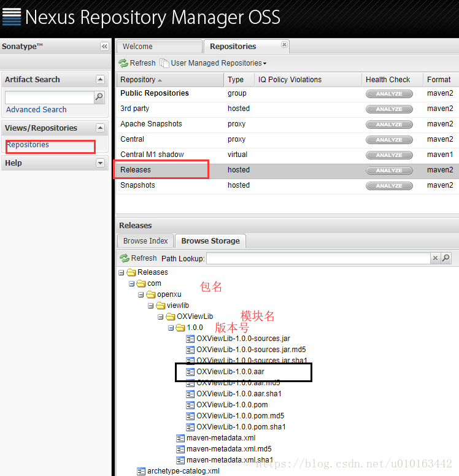Image resolution: width=459 pixels, height=476 pixels.
Task: Select 3rd party repository row
Action: pos(287,109)
